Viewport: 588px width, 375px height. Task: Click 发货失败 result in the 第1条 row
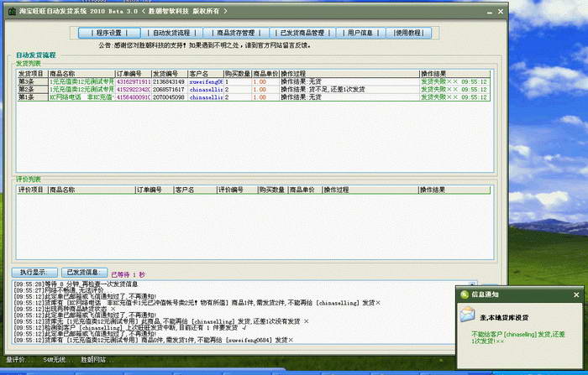point(454,97)
